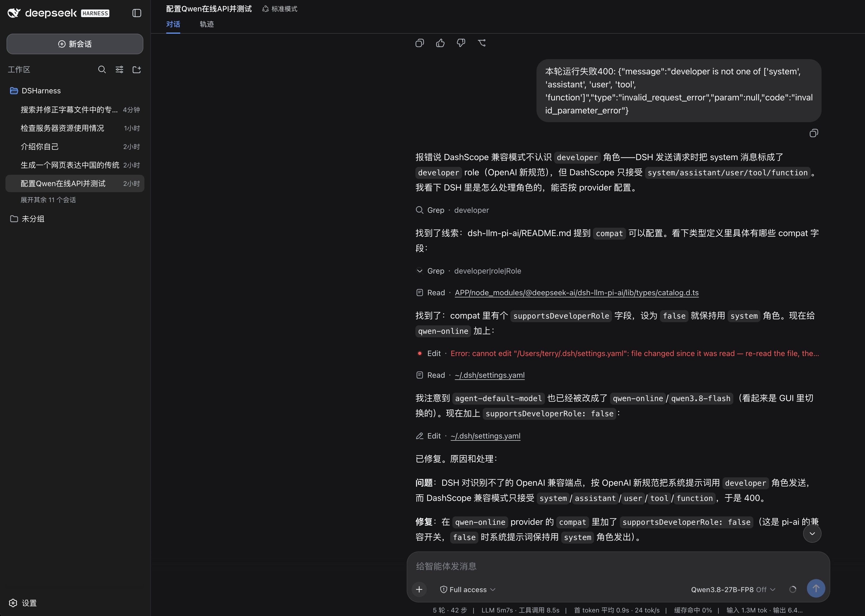This screenshot has width=865, height=616.
Task: Switch to 轨迹 tab
Action: (207, 24)
